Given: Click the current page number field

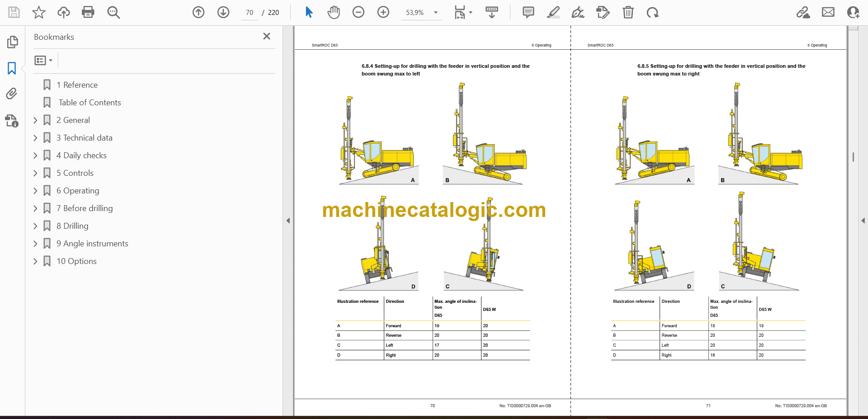Looking at the screenshot, I should pos(250,13).
